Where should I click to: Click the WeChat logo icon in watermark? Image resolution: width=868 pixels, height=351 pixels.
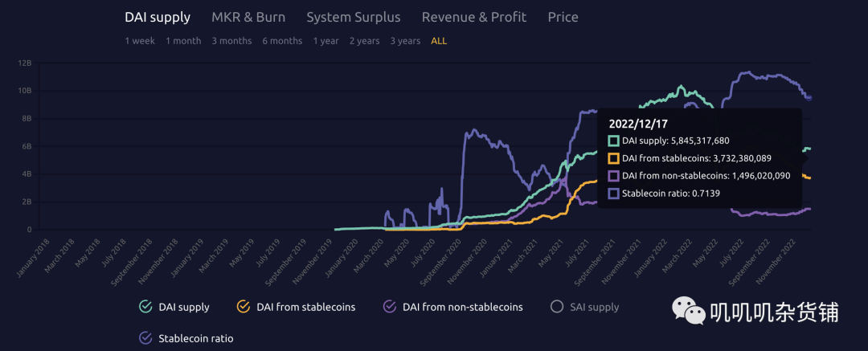pos(689,311)
